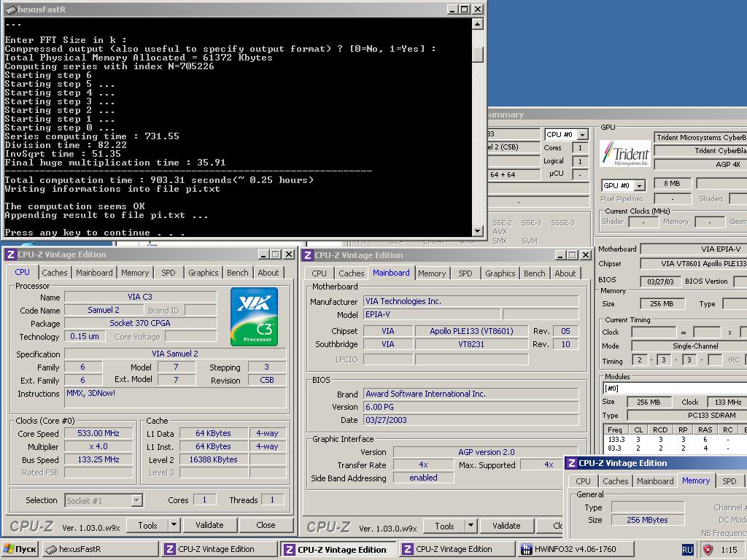Click the Model EPIA-V field
Viewport: 747px width, 560px height.
coord(432,314)
